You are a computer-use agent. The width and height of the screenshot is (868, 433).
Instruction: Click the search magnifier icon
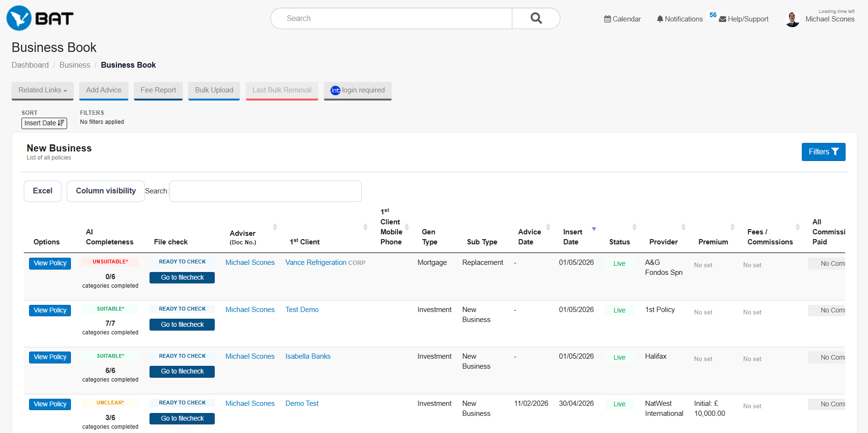[536, 18]
